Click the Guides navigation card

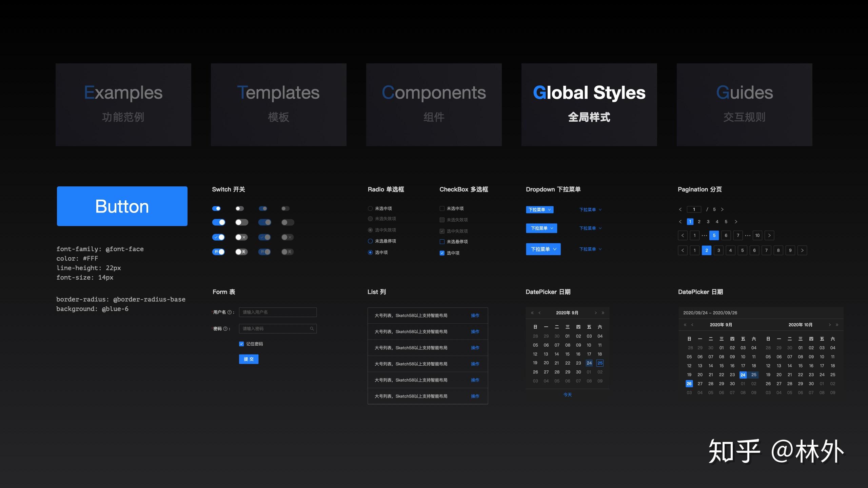(744, 104)
